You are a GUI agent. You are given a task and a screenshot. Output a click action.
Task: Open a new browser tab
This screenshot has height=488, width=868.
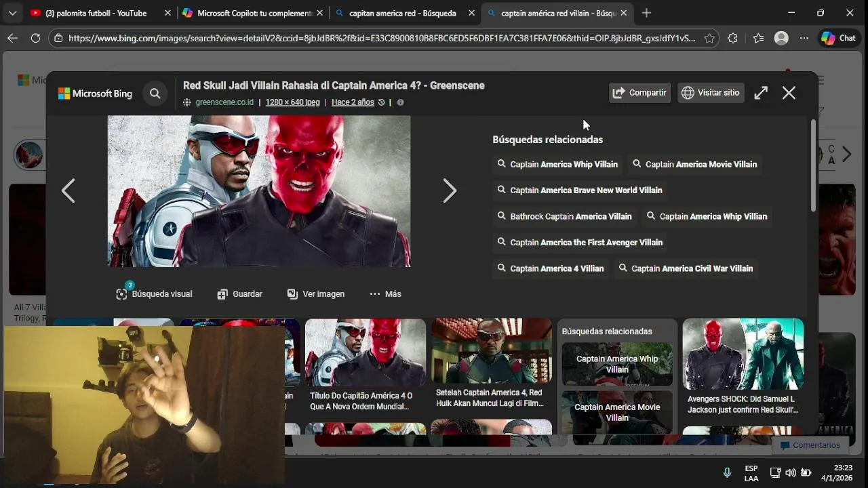pos(646,13)
